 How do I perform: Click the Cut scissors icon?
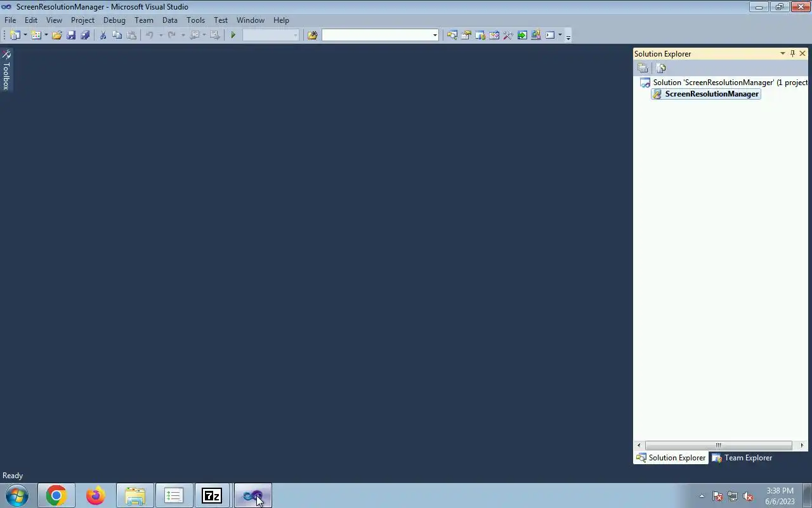click(x=103, y=35)
